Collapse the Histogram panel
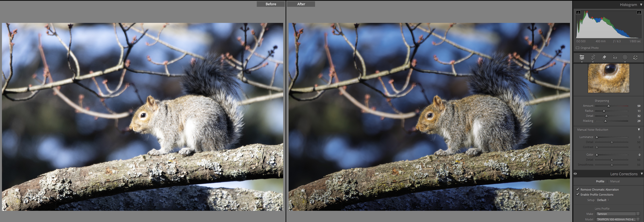Image resolution: width=644 pixels, height=222 pixels. click(x=641, y=5)
